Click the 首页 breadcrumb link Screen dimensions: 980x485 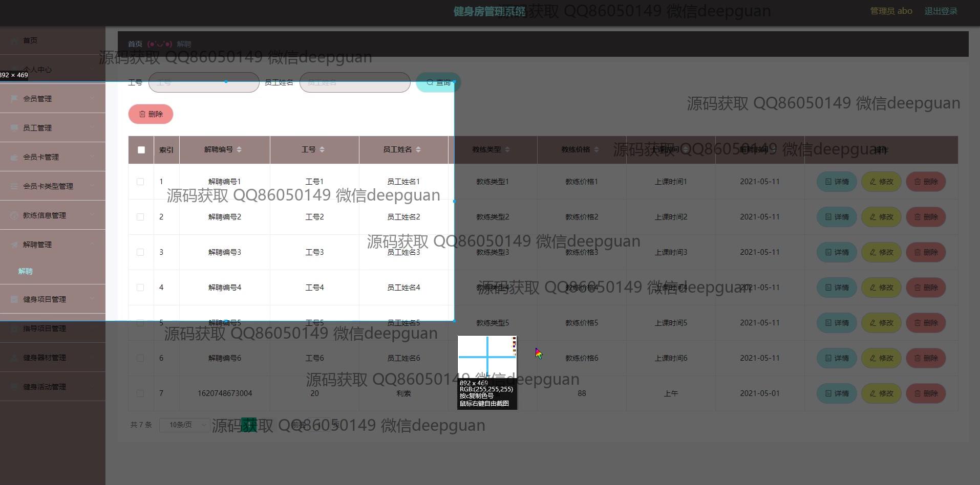pyautogui.click(x=135, y=44)
